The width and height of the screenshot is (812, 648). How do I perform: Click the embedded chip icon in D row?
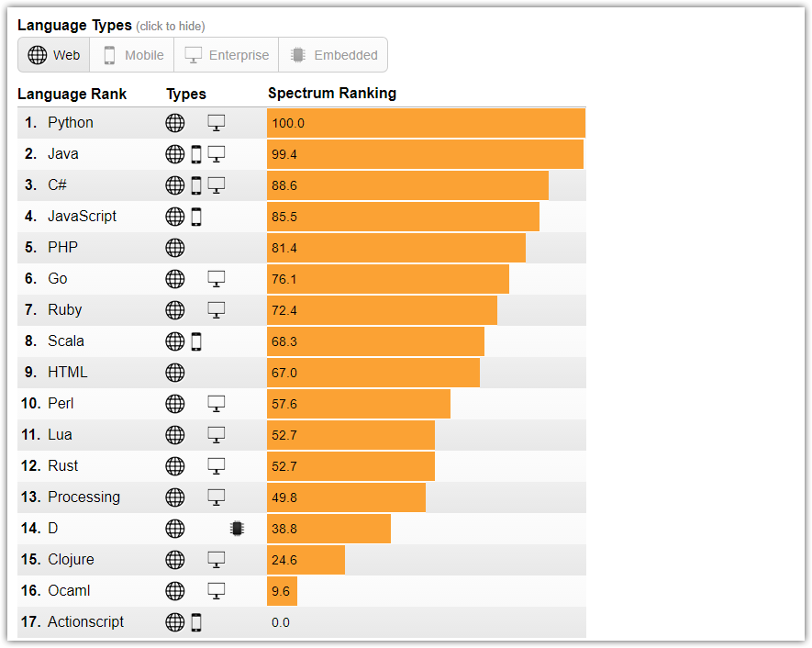click(237, 529)
